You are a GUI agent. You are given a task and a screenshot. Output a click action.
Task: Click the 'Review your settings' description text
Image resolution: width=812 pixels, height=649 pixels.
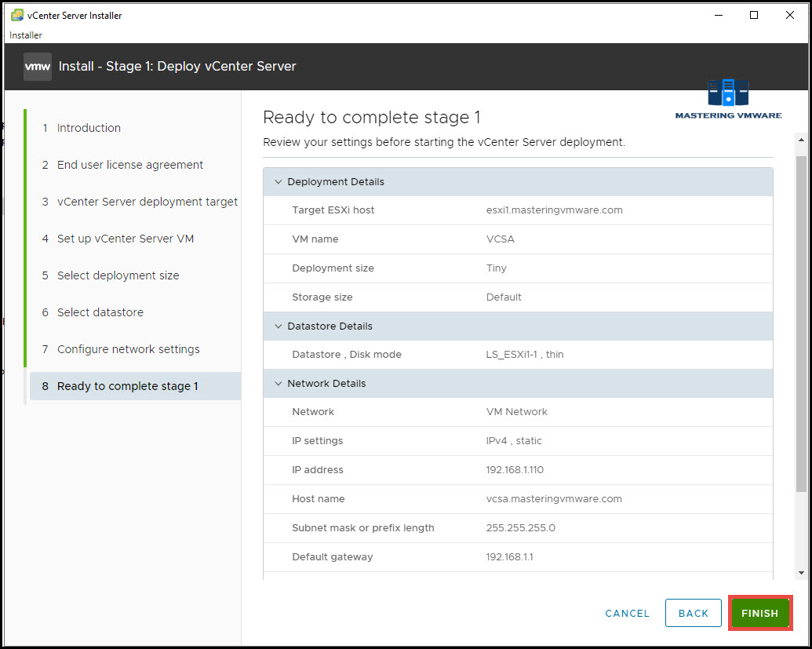(444, 143)
